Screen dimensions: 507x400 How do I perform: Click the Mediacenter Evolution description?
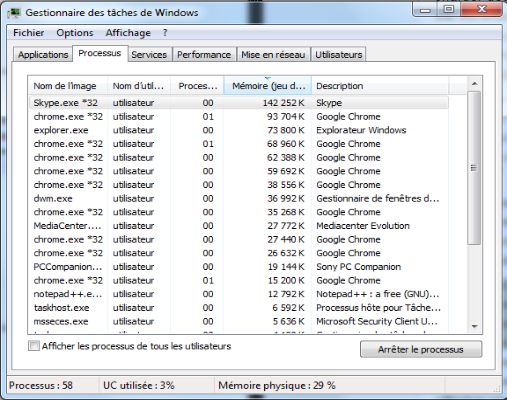(x=363, y=226)
